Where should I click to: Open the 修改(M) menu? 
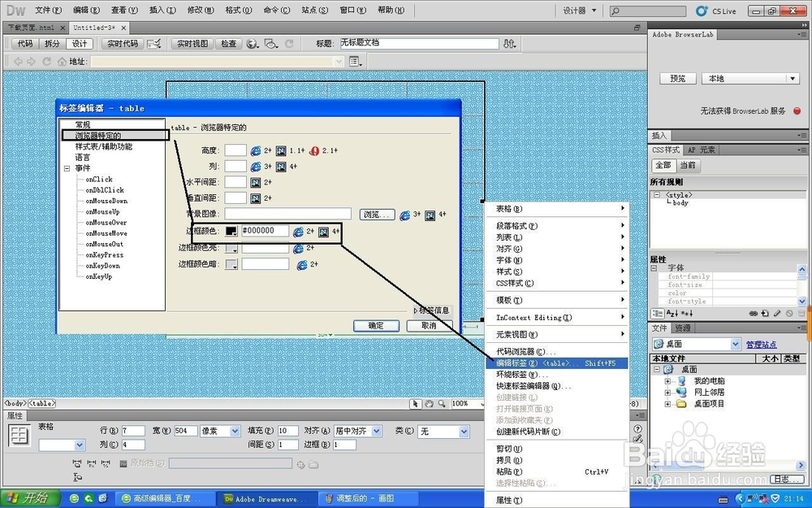click(x=201, y=11)
